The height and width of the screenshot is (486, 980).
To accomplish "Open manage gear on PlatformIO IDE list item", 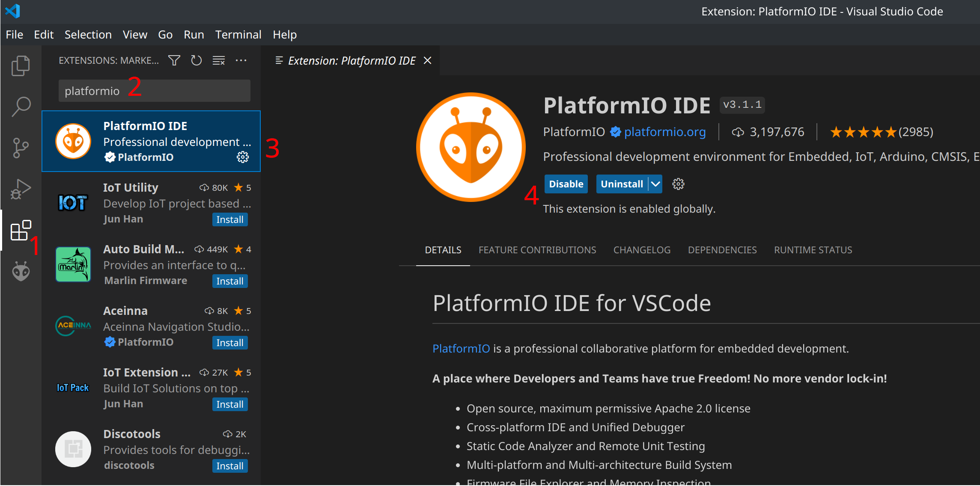I will point(243,157).
